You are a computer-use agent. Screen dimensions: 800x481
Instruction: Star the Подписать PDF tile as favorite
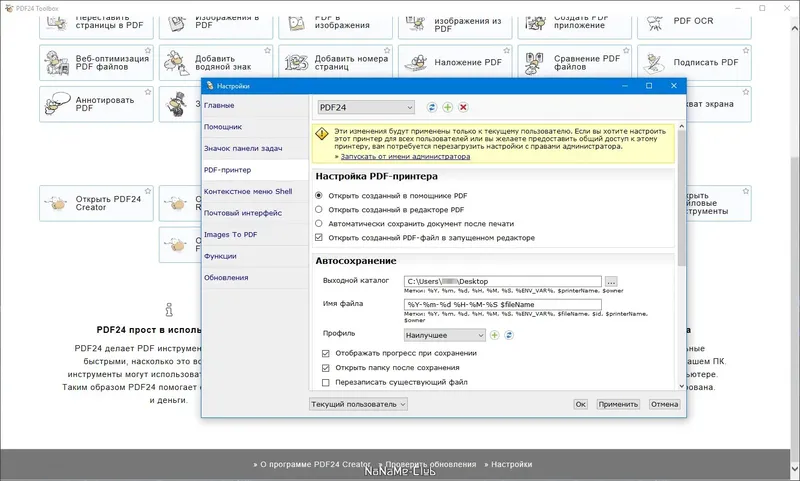click(x=746, y=50)
